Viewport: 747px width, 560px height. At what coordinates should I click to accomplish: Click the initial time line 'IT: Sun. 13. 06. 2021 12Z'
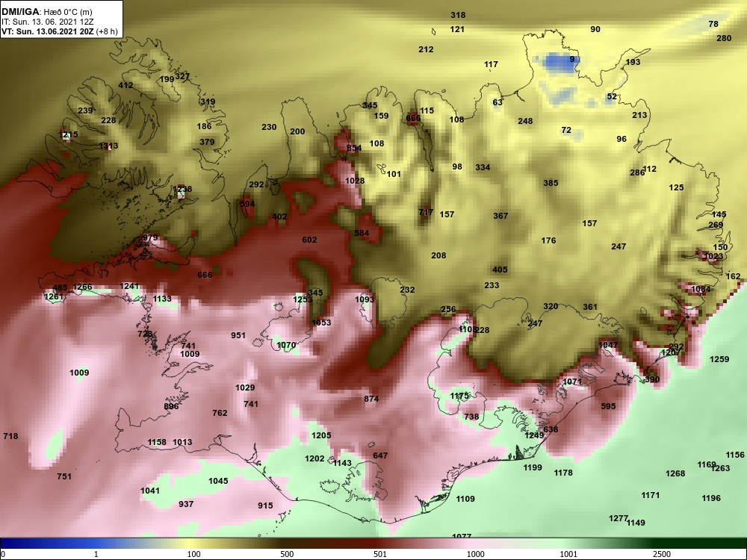[48, 22]
